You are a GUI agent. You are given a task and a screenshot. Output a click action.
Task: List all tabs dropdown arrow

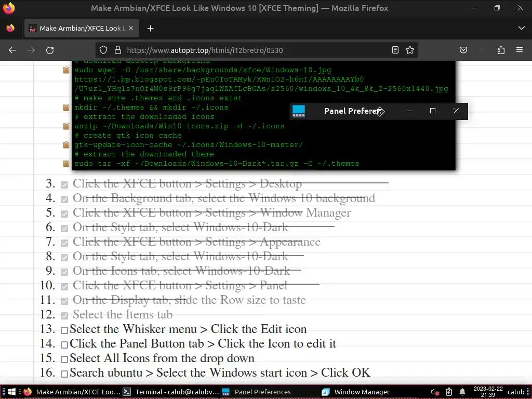tap(522, 28)
